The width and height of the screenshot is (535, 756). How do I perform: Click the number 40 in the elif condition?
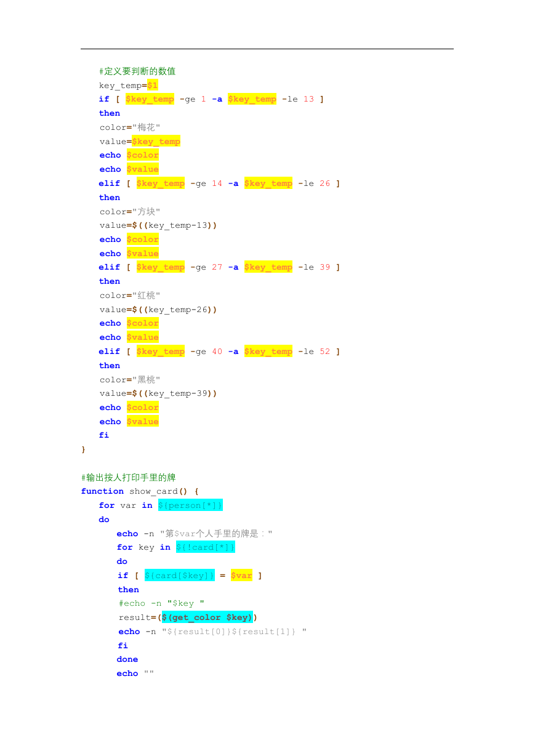click(217, 352)
